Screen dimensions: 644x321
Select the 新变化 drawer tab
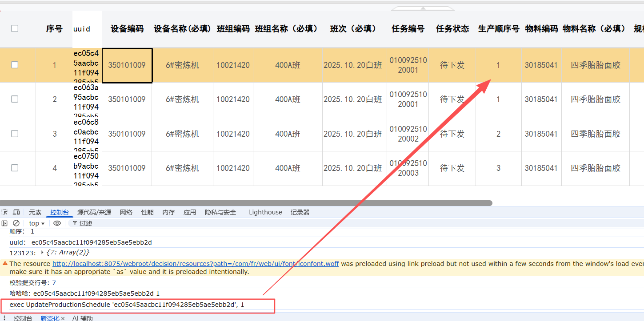pyautogui.click(x=50, y=318)
